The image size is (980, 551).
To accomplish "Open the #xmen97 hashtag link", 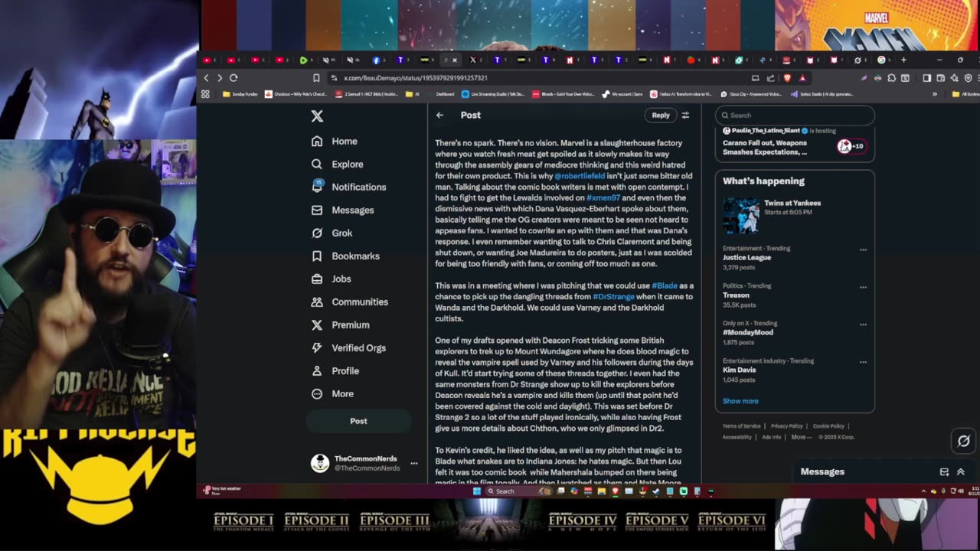I will (603, 197).
